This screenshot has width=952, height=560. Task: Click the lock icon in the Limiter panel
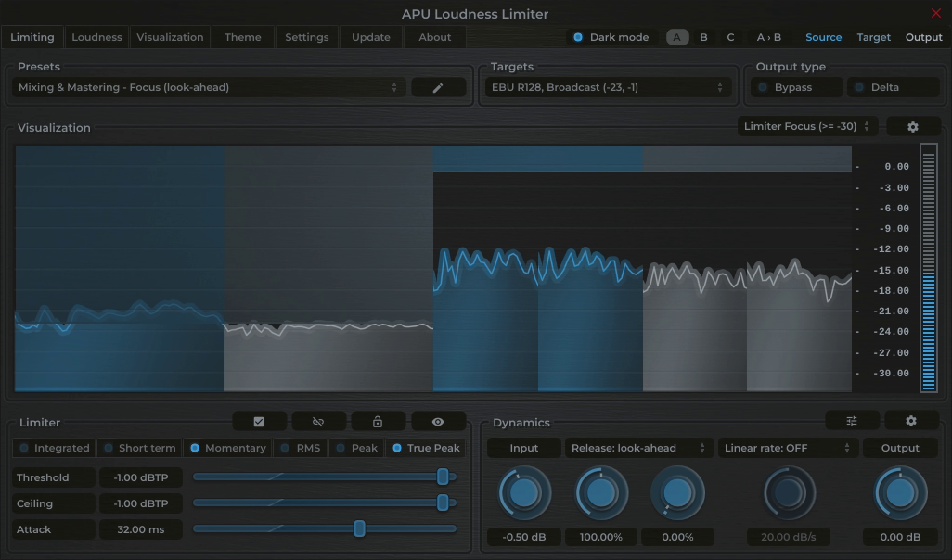point(378,420)
